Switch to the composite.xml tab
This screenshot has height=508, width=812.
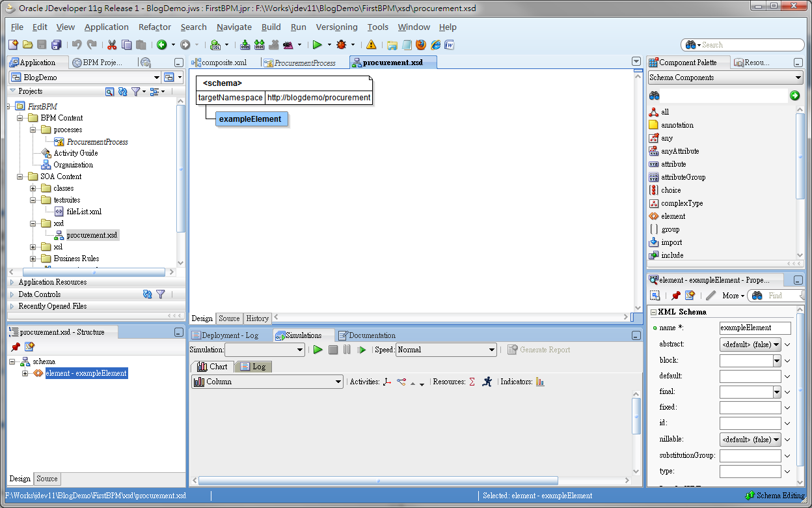tap(219, 63)
